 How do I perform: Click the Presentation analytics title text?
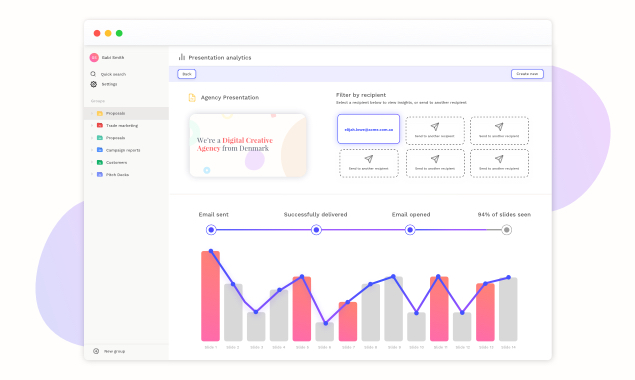point(220,58)
